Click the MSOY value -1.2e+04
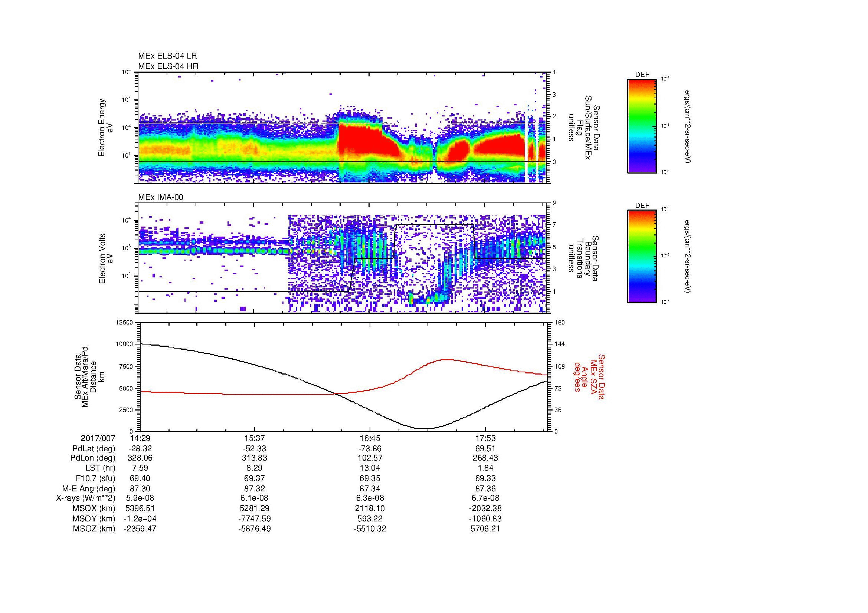This screenshot has width=868, height=613. (140, 519)
